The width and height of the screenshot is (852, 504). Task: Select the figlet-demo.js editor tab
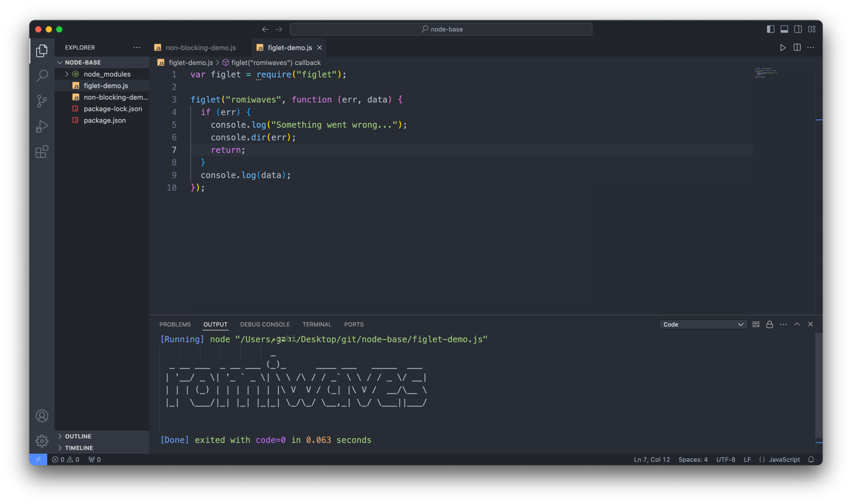tap(289, 47)
